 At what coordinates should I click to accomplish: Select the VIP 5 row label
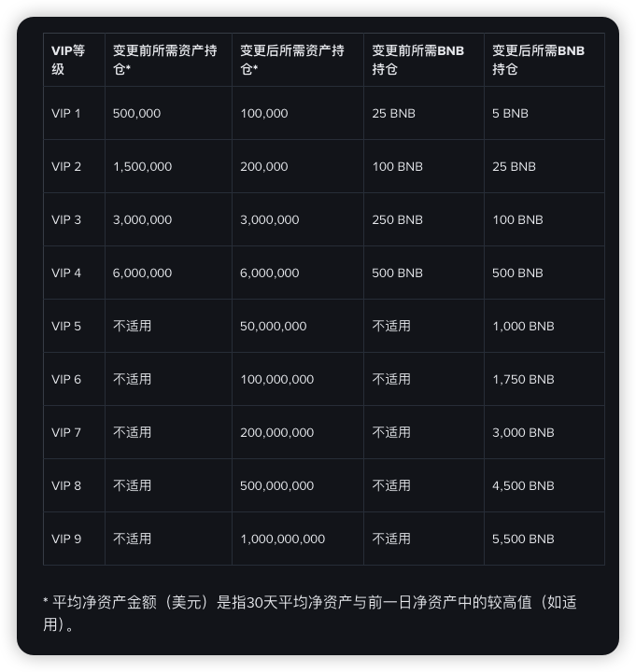point(66,327)
